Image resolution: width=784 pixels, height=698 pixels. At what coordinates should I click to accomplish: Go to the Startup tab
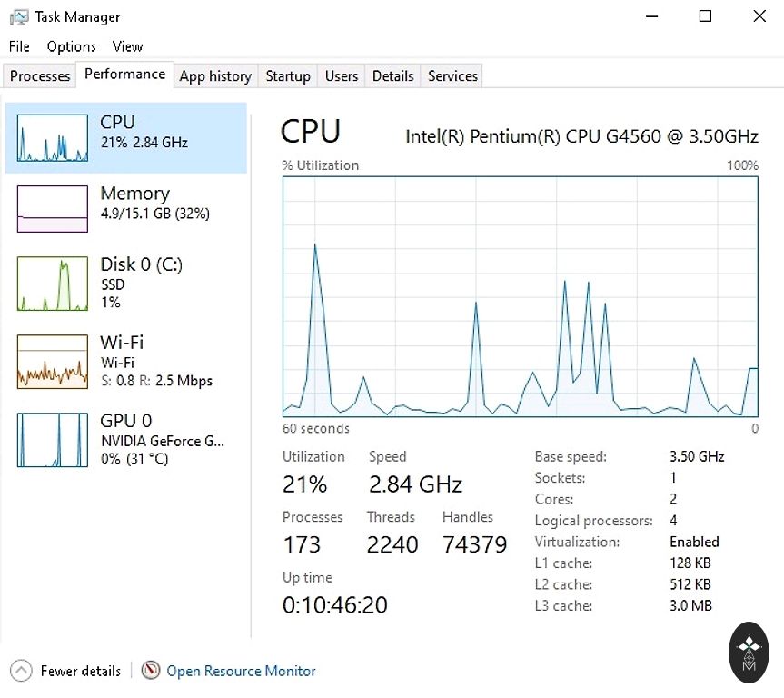(x=288, y=76)
